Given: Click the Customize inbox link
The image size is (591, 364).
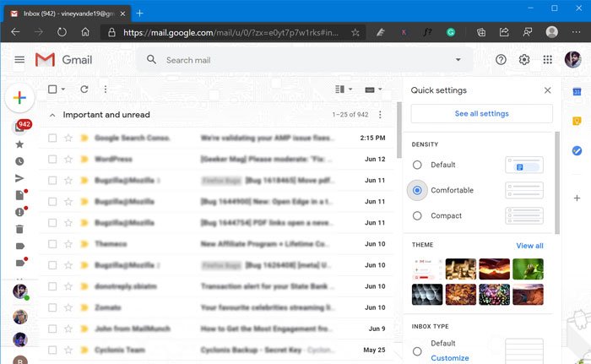Looking at the screenshot, I should click(x=450, y=358).
